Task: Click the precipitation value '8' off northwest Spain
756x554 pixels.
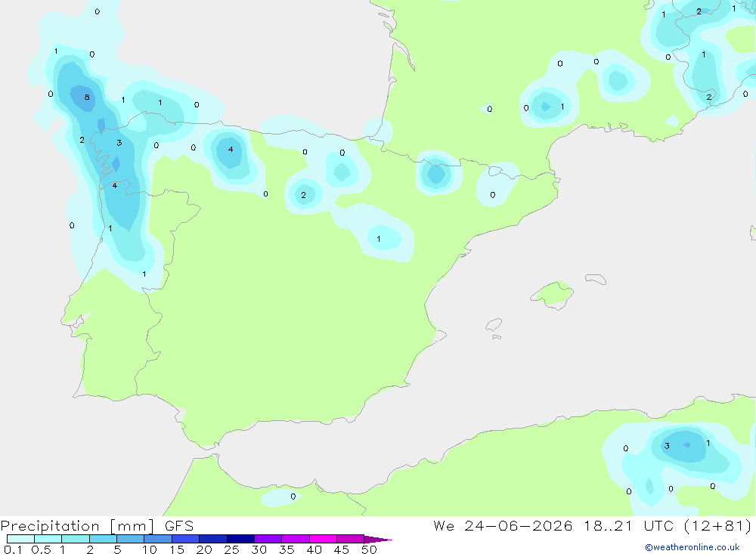Action: click(x=87, y=97)
